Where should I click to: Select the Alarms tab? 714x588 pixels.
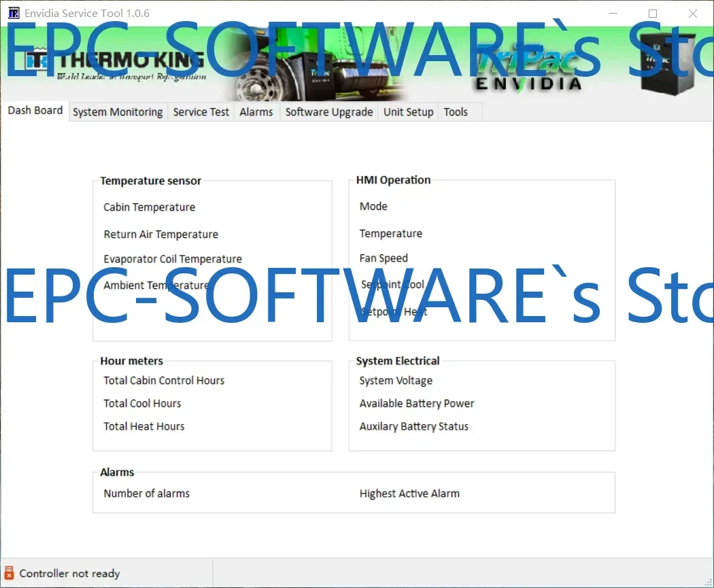point(256,111)
